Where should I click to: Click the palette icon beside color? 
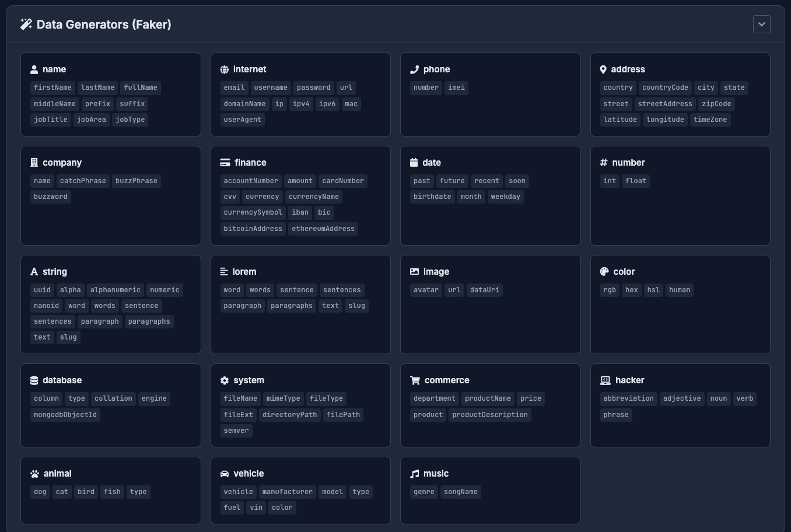point(604,271)
